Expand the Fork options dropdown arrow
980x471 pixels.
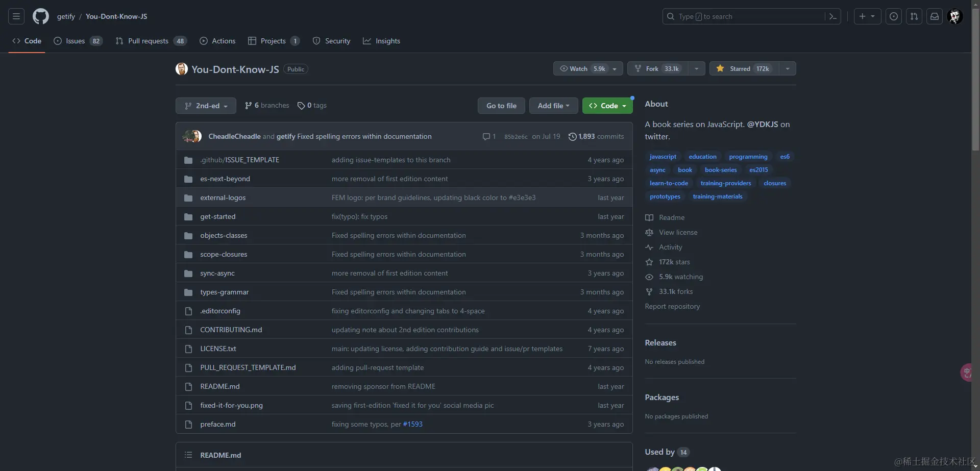[x=696, y=68]
